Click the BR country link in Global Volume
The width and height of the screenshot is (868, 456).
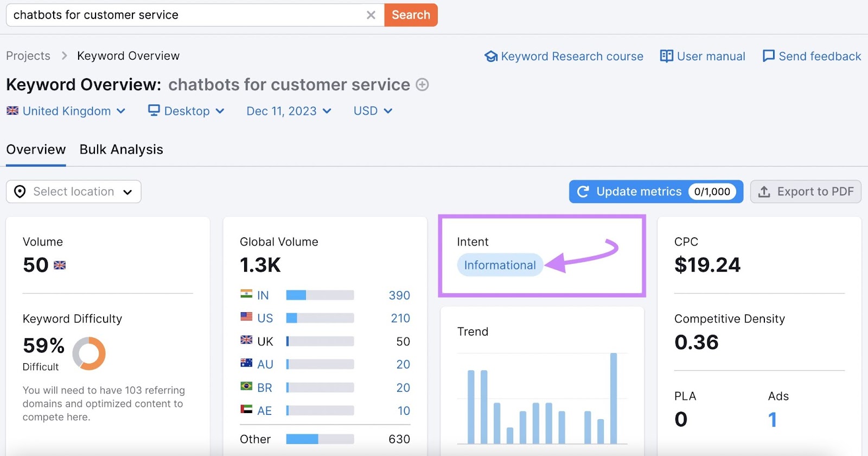point(264,388)
